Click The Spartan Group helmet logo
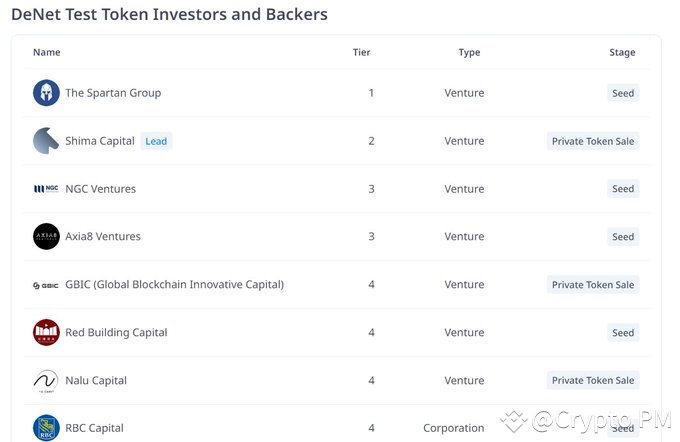 (46, 93)
